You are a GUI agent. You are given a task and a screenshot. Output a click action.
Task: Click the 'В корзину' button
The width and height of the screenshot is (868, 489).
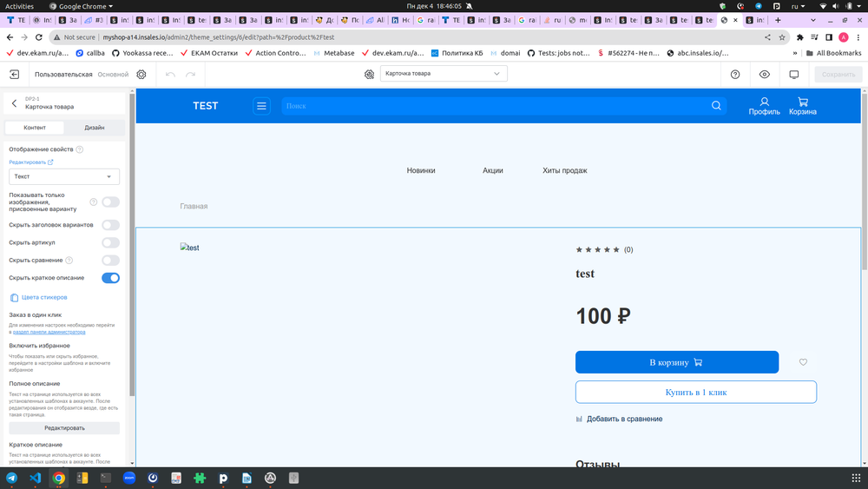[676, 362]
